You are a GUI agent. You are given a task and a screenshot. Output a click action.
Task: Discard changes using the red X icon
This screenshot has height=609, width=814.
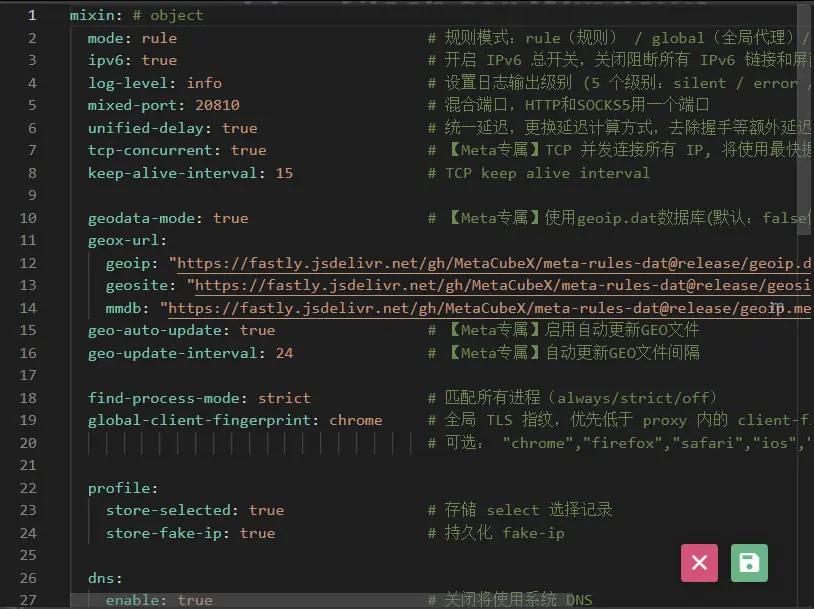coord(699,563)
